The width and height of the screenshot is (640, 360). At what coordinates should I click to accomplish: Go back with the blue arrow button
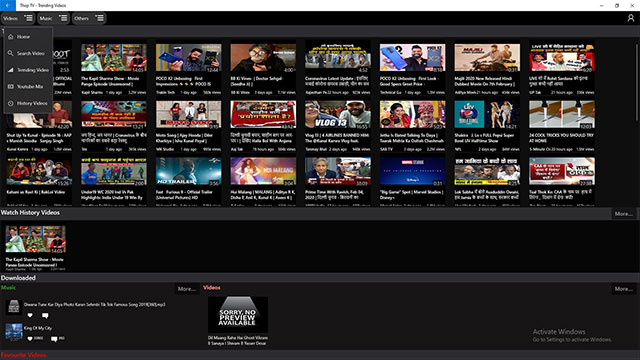(x=7, y=5)
